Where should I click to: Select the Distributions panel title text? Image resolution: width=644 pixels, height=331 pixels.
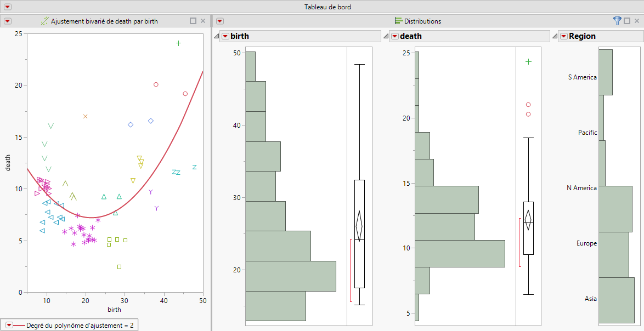click(x=422, y=21)
